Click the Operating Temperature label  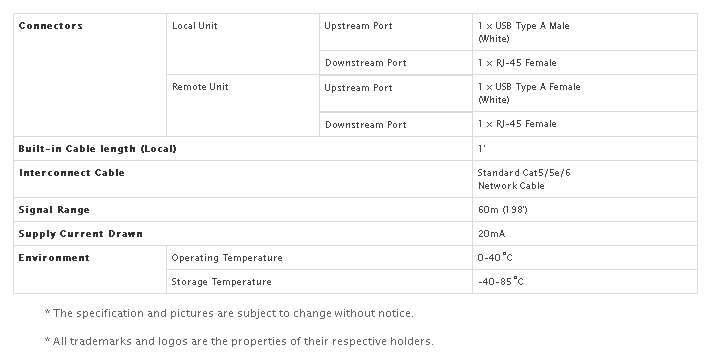tap(227, 258)
